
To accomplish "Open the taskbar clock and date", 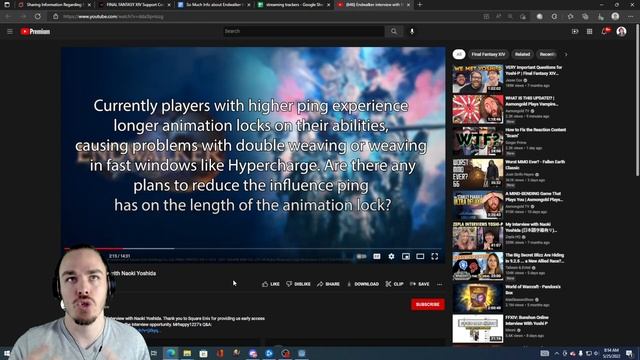I will pos(611,353).
